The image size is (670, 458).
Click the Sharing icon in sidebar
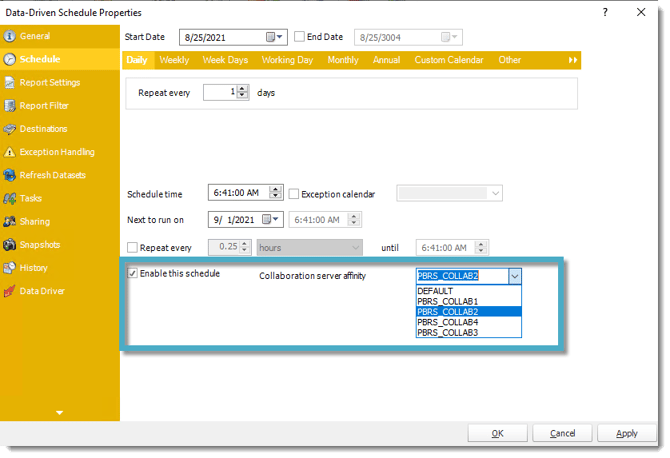tap(9, 221)
